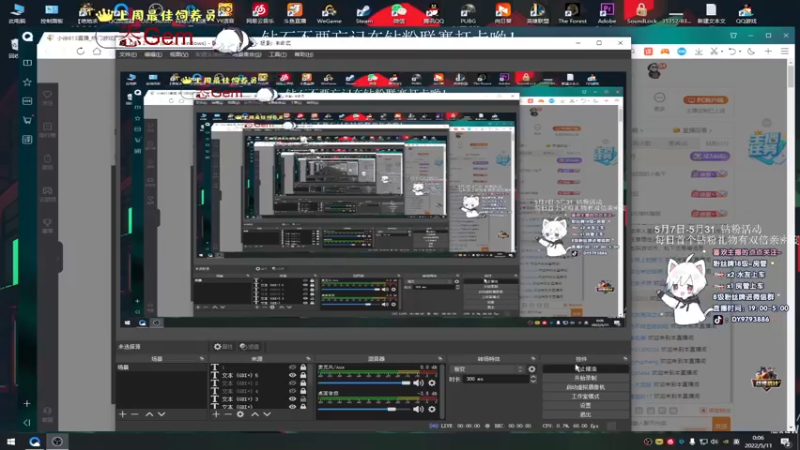The width and height of the screenshot is (800, 450).
Task: Mute the microphone/Aux speaker icon
Action: tap(418, 383)
